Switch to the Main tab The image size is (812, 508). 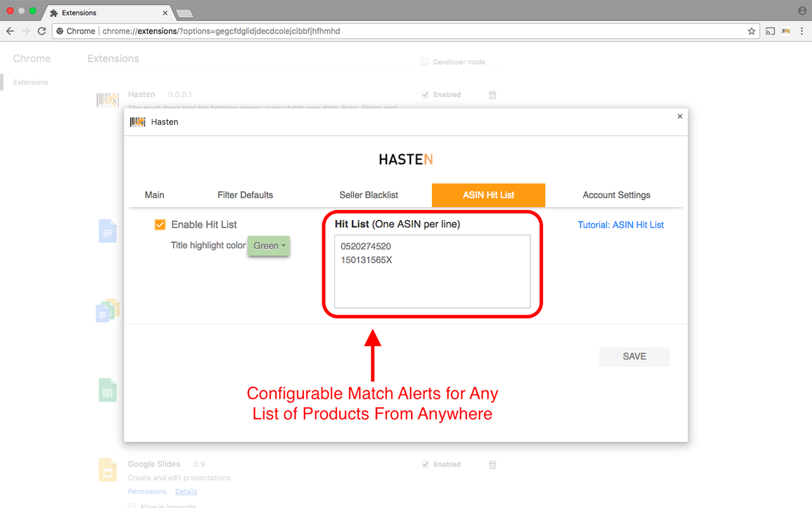[154, 195]
